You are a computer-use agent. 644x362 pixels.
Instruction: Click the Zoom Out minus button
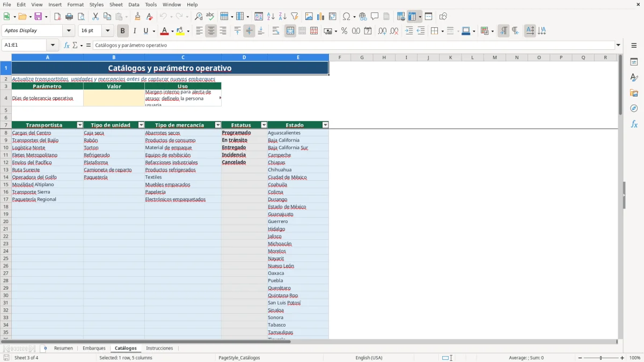pyautogui.click(x=580, y=358)
